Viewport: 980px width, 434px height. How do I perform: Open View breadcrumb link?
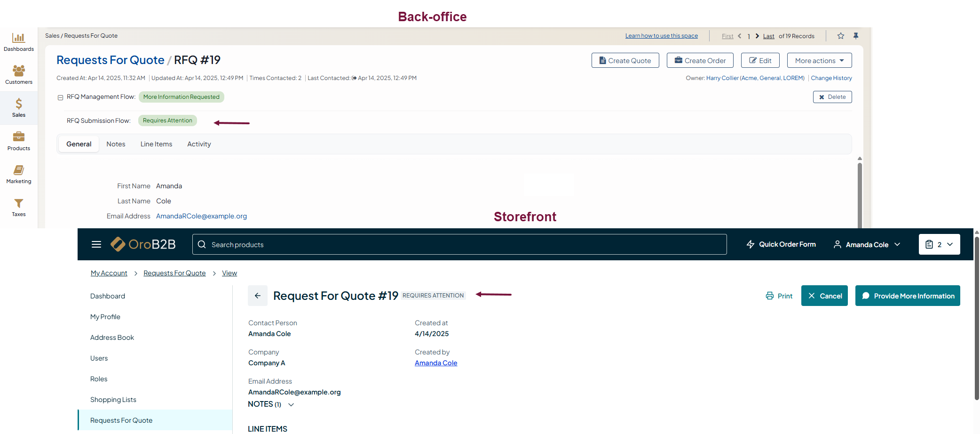(229, 273)
